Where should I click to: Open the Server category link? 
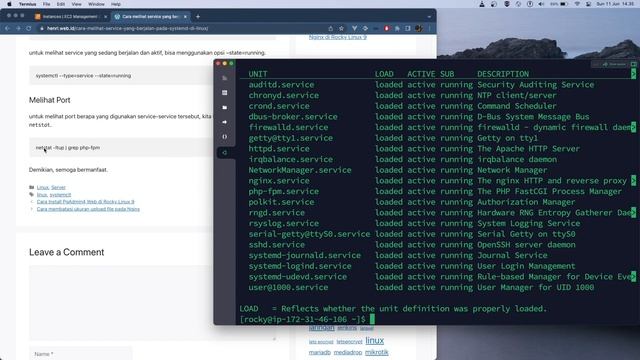point(58,187)
